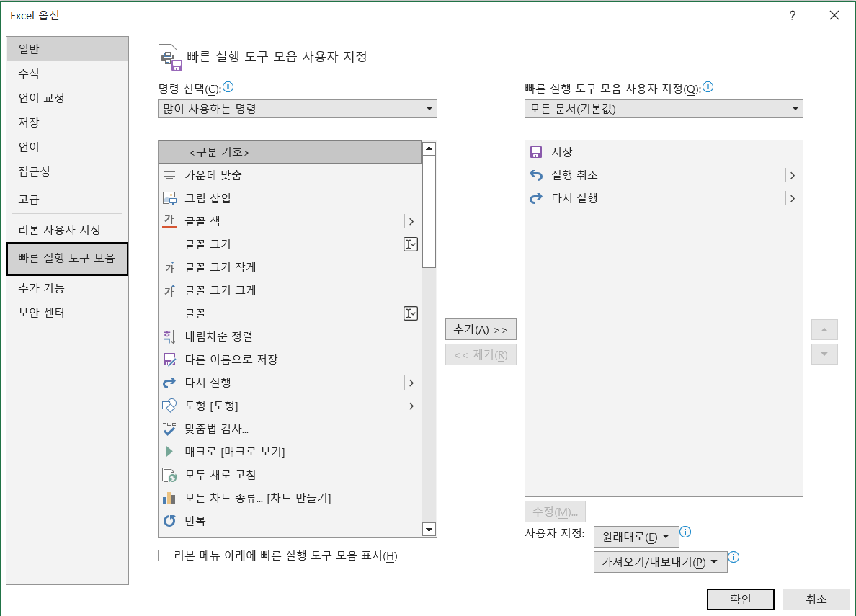This screenshot has height=616, width=856.
Task: Go to the 언어 options category
Action: [68, 148]
